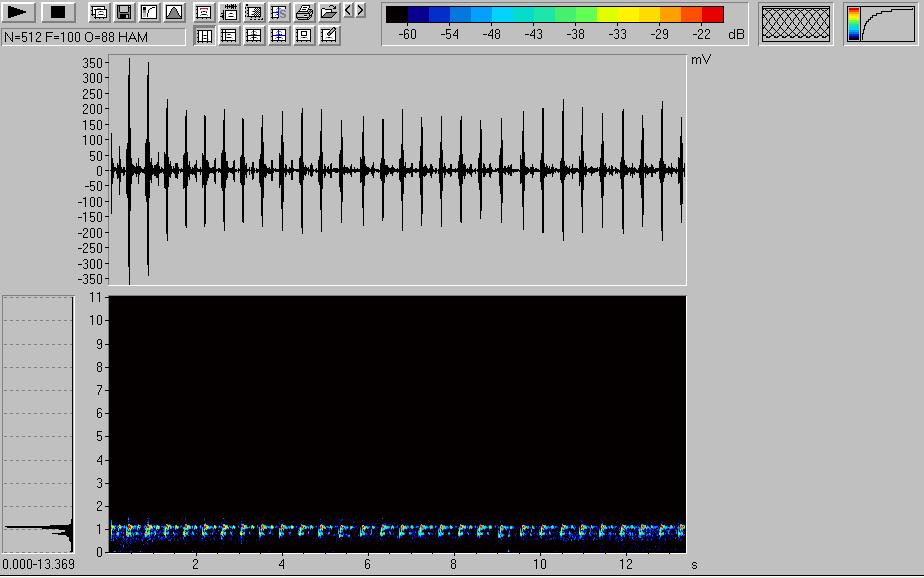
Task: Click the printer icon
Action: click(304, 12)
